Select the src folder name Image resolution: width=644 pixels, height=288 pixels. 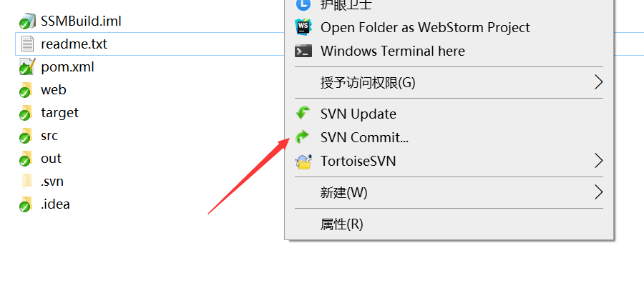(x=49, y=136)
